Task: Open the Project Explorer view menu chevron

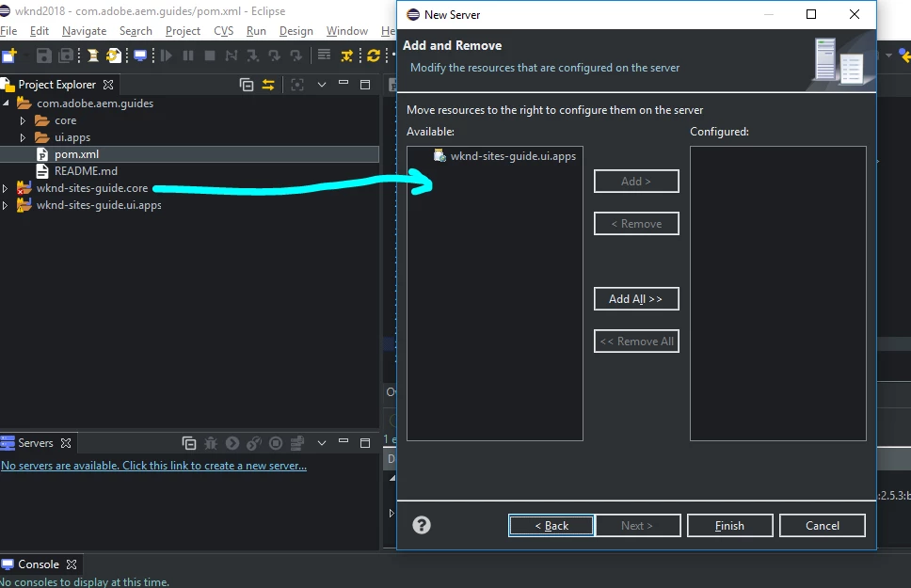Action: pos(321,85)
